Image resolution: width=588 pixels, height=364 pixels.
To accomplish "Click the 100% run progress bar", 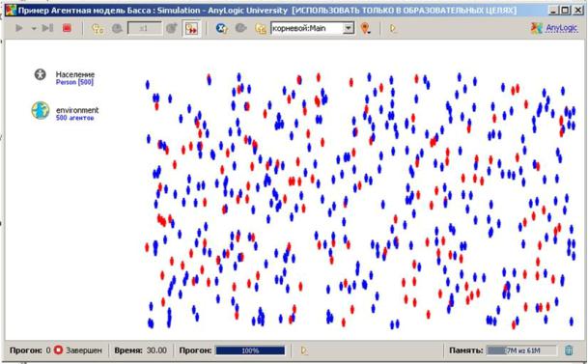I will click(x=250, y=350).
